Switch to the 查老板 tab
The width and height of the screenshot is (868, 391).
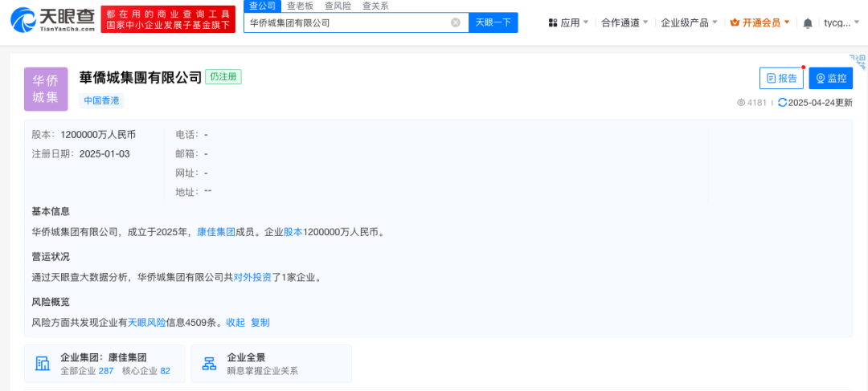tap(300, 6)
